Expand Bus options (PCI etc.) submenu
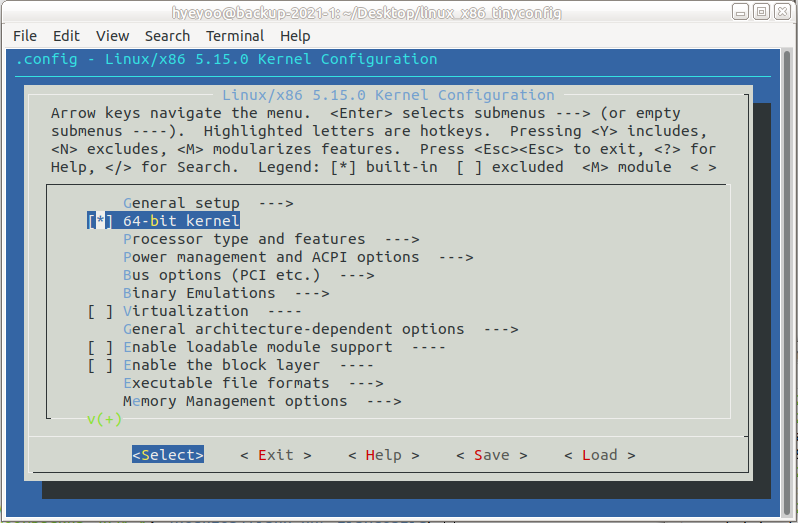This screenshot has height=523, width=798. point(249,275)
